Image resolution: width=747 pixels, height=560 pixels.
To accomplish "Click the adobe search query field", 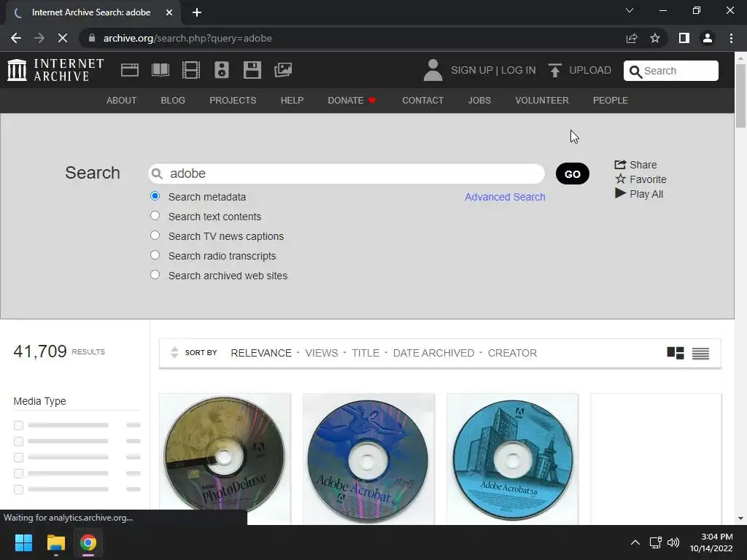I will [347, 174].
